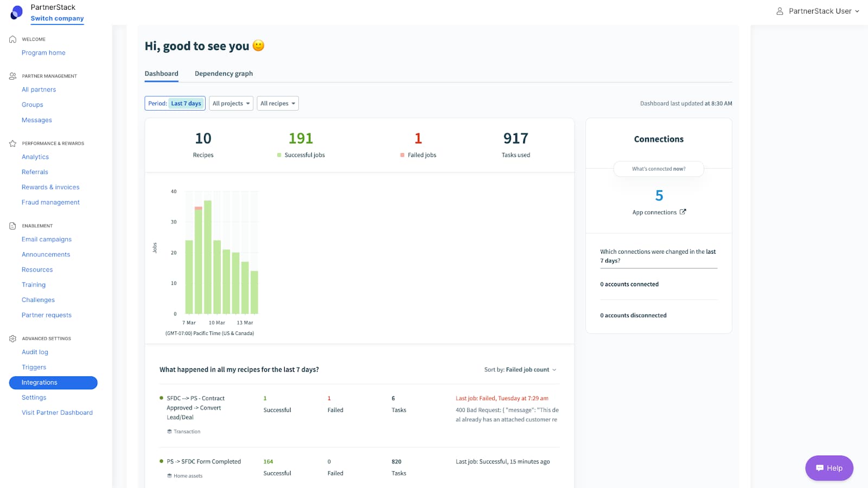Click the Enablement document icon
Image resolution: width=868 pixels, height=488 pixels.
coord(12,226)
